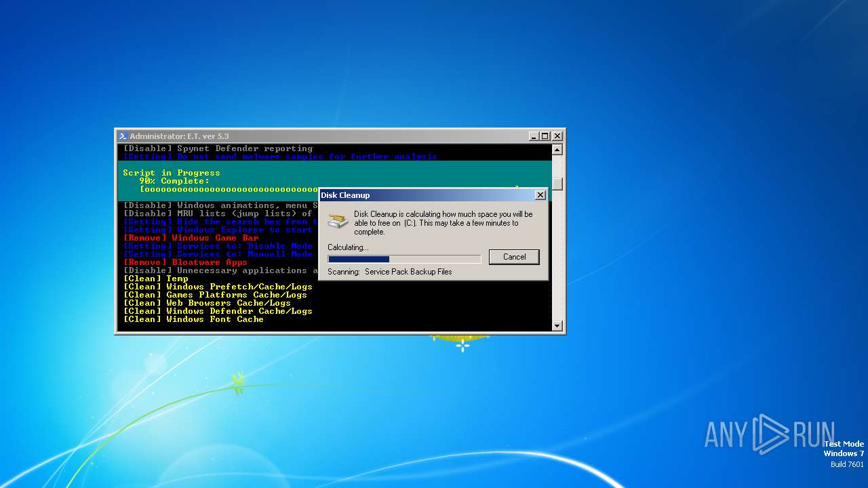
Task: Click '[Setting] Hide the search box' line
Action: (x=220, y=222)
